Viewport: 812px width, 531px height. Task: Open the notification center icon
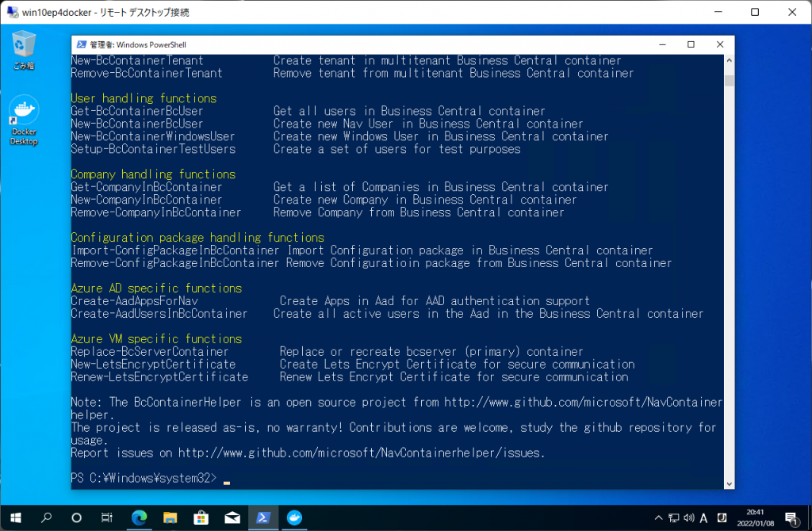(x=791, y=518)
